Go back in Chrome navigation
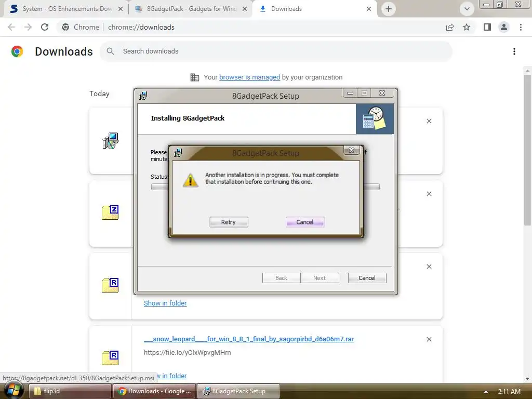This screenshot has height=399, width=532. click(x=11, y=27)
